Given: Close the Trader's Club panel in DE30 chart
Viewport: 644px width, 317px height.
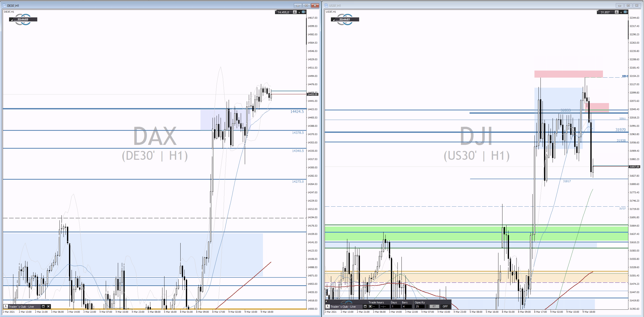Looking at the screenshot, I should [48, 306].
